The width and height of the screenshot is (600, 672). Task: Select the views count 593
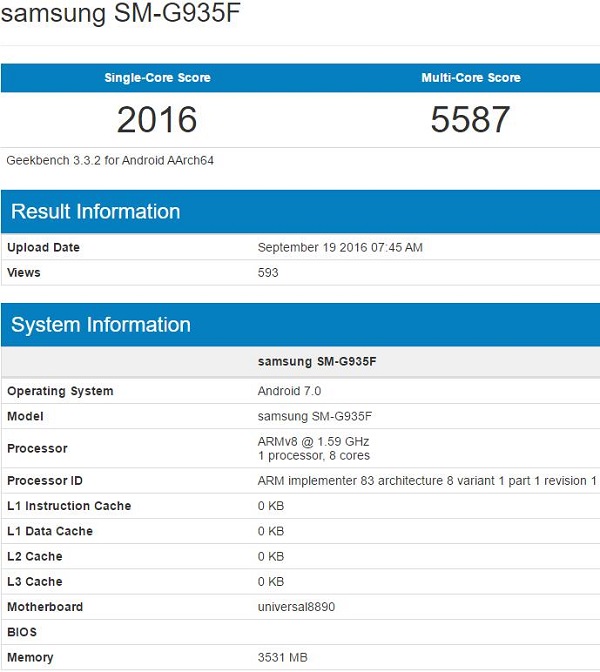[268, 273]
